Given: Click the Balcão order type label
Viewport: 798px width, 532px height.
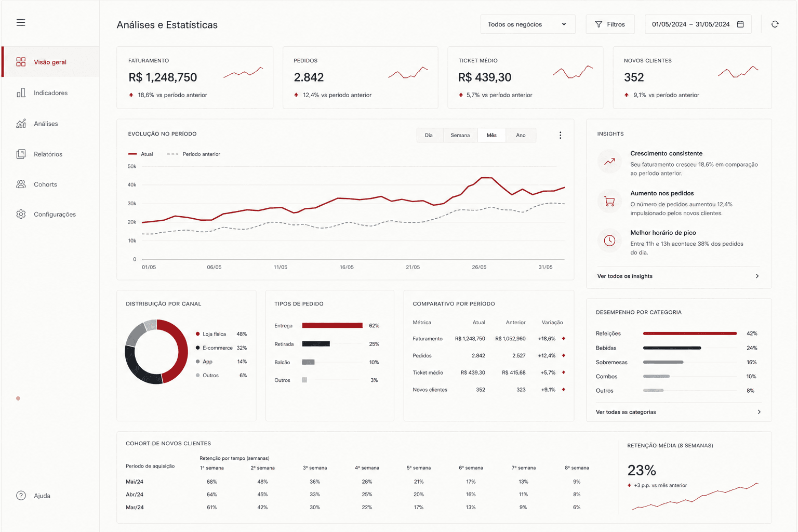Looking at the screenshot, I should click(282, 362).
